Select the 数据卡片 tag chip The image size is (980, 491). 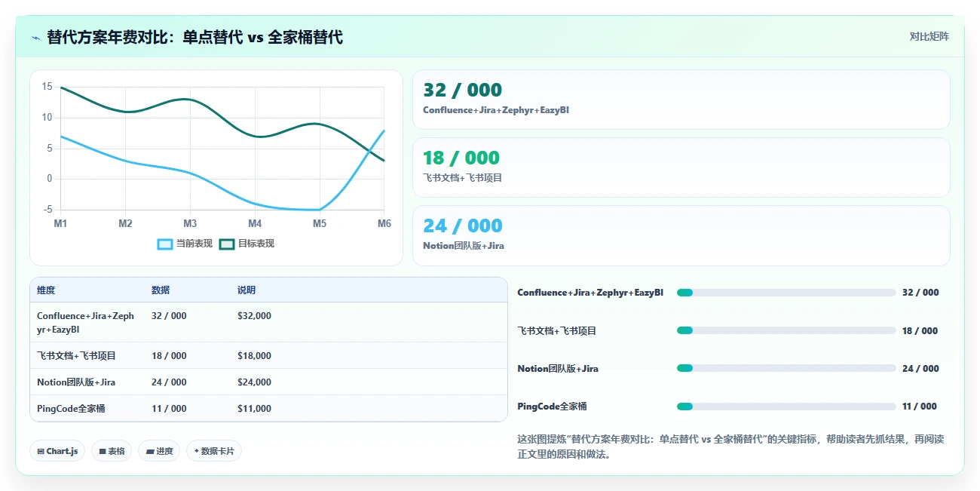[x=214, y=451]
